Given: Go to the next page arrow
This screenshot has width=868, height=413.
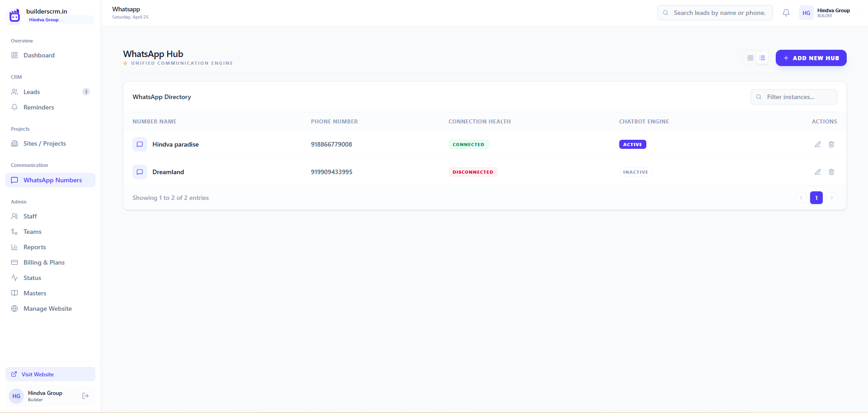Looking at the screenshot, I should point(831,198).
